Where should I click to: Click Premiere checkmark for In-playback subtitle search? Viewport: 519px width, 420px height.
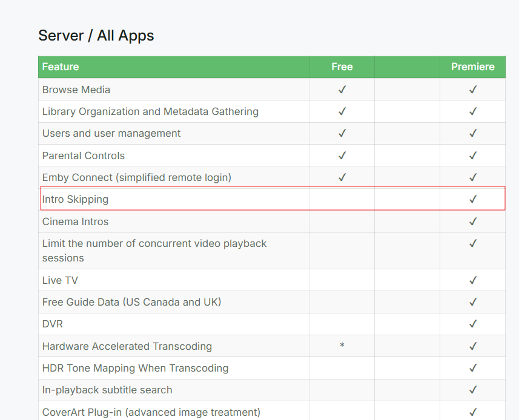[x=472, y=390]
